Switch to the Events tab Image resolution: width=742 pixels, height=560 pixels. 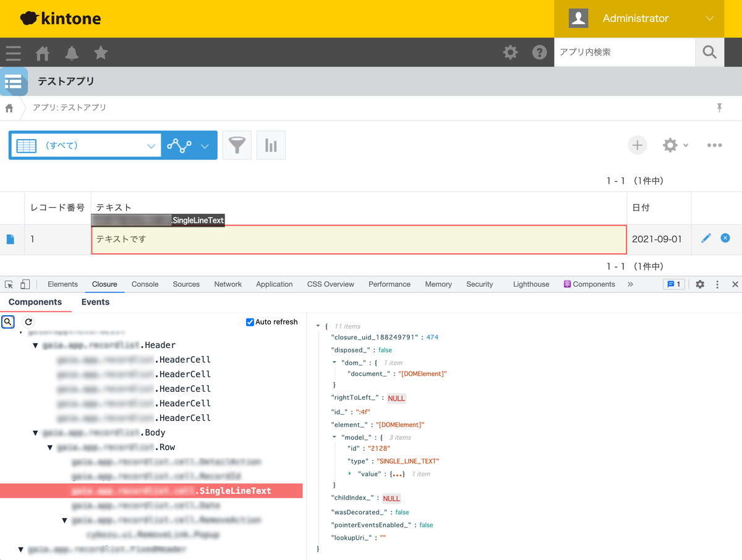(95, 302)
